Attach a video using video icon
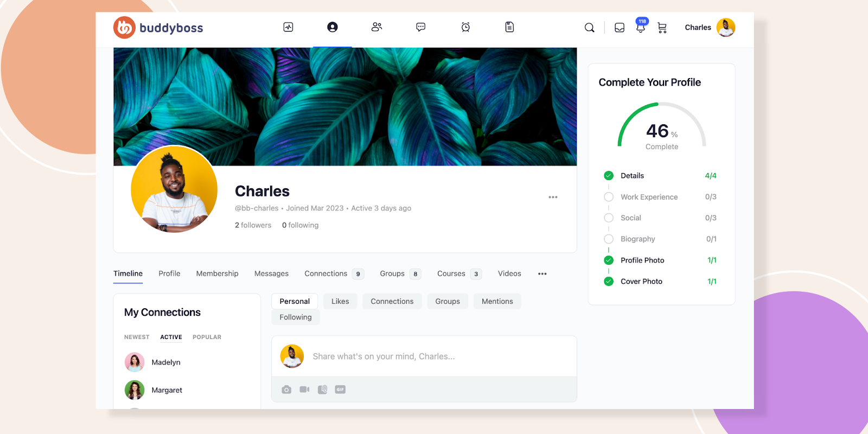The width and height of the screenshot is (868, 434). [304, 390]
